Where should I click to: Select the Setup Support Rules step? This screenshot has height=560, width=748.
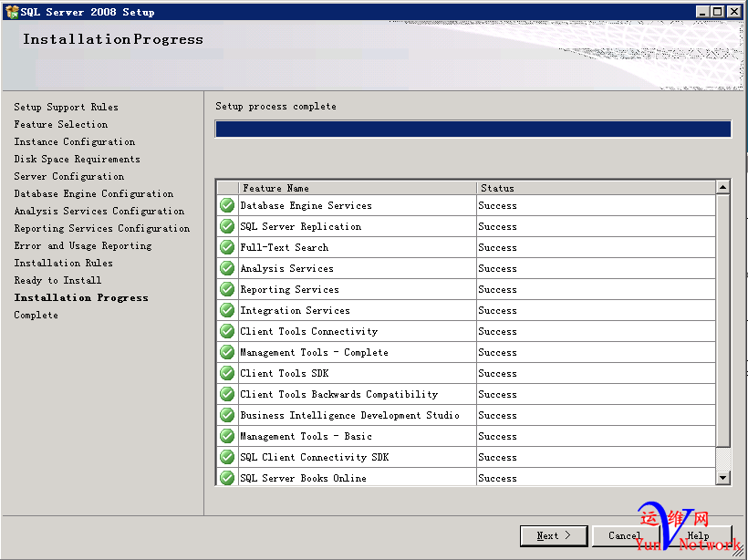coord(67,107)
